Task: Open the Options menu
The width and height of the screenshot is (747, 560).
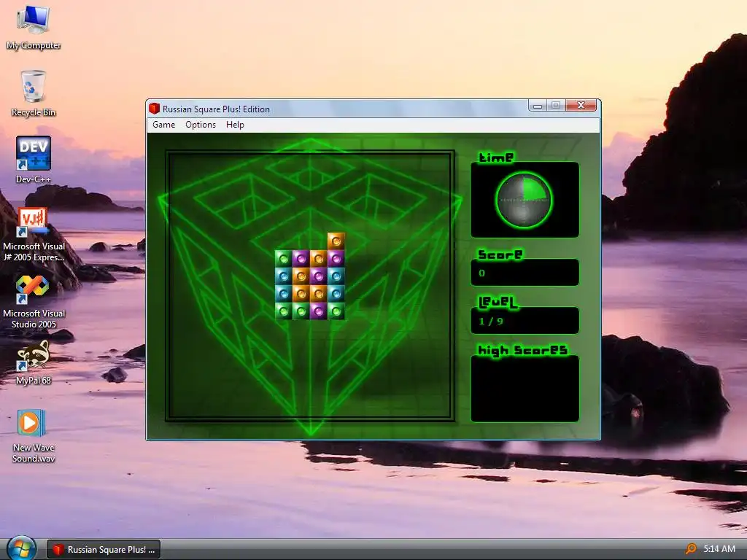Action: pyautogui.click(x=201, y=125)
